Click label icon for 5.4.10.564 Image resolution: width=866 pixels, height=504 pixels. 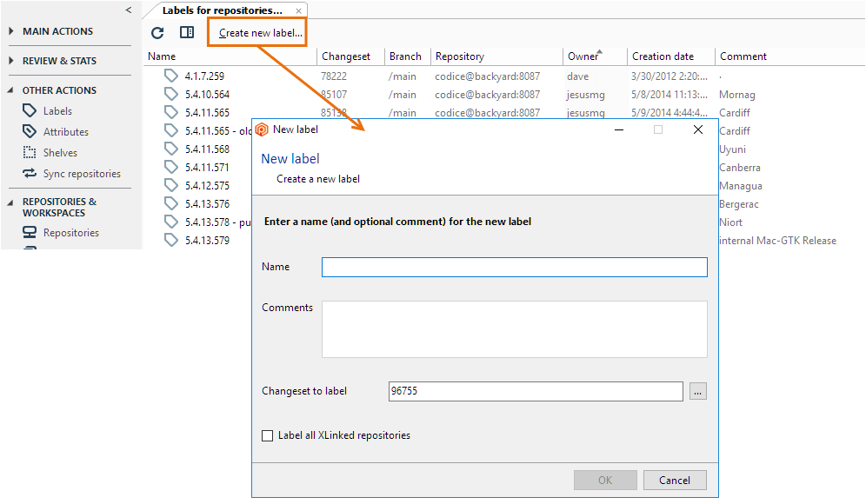(171, 95)
